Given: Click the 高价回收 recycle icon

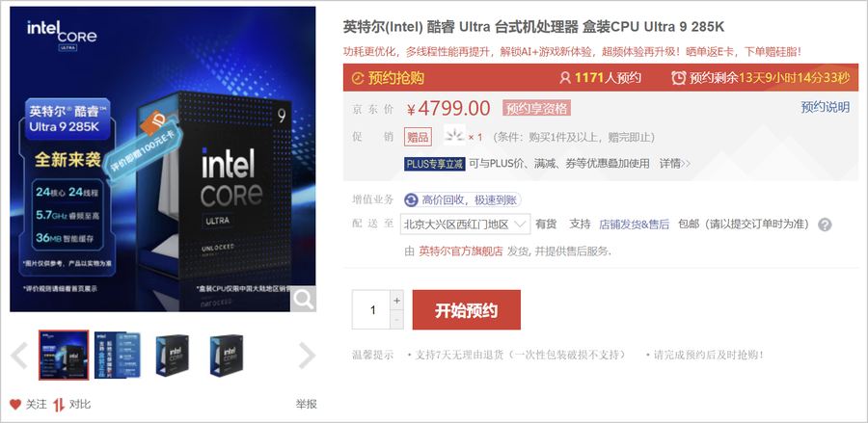Looking at the screenshot, I should 411,199.
